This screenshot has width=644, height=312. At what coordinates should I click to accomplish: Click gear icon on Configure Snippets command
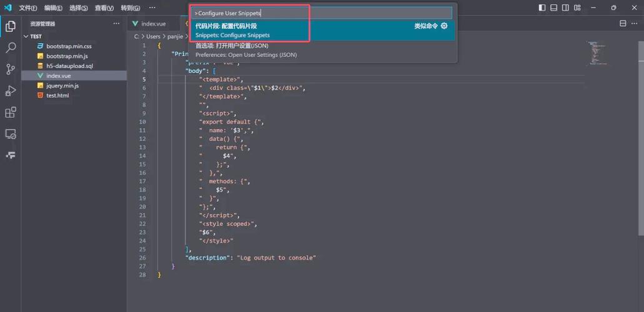444,26
